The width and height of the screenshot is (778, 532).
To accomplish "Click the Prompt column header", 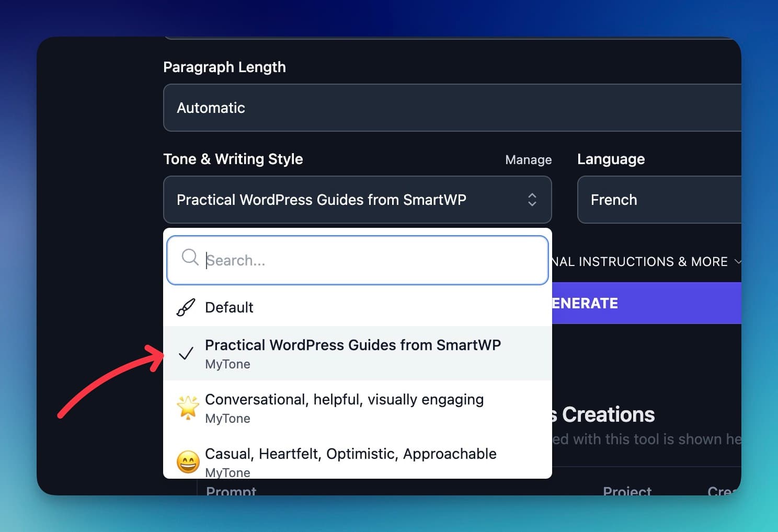I will click(231, 490).
